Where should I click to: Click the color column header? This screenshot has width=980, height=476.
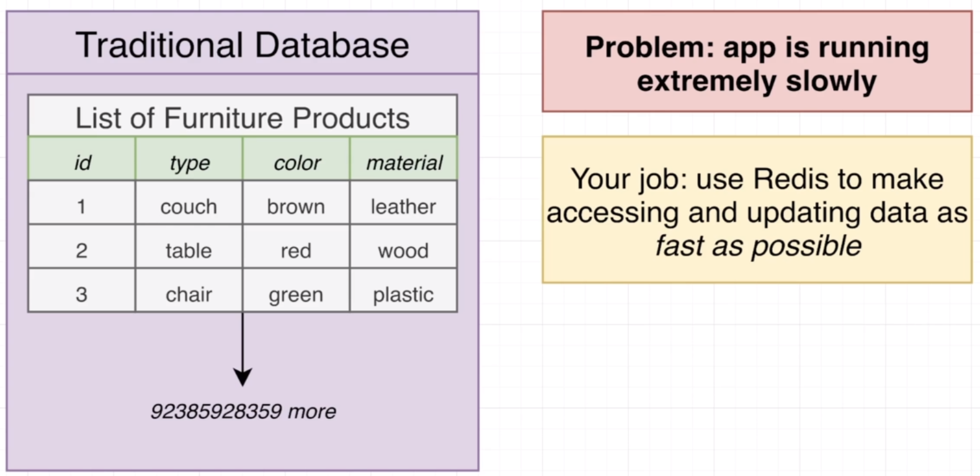tap(296, 163)
